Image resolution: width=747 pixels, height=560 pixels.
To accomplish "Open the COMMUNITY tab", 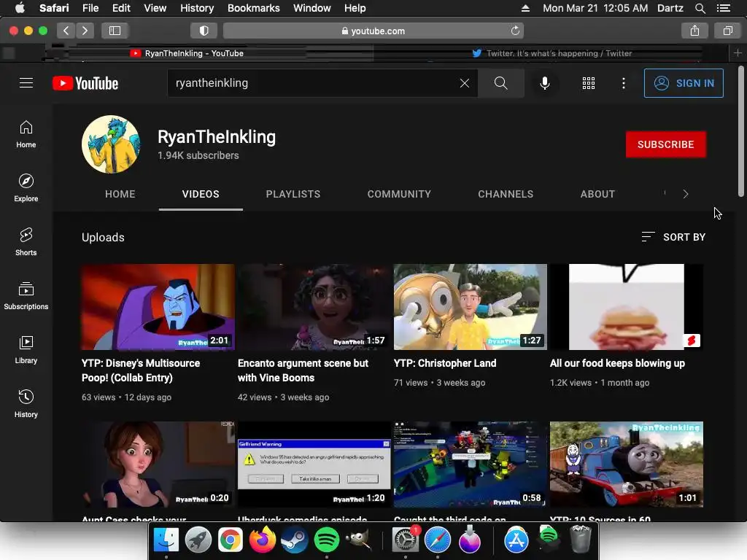I will pyautogui.click(x=399, y=194).
